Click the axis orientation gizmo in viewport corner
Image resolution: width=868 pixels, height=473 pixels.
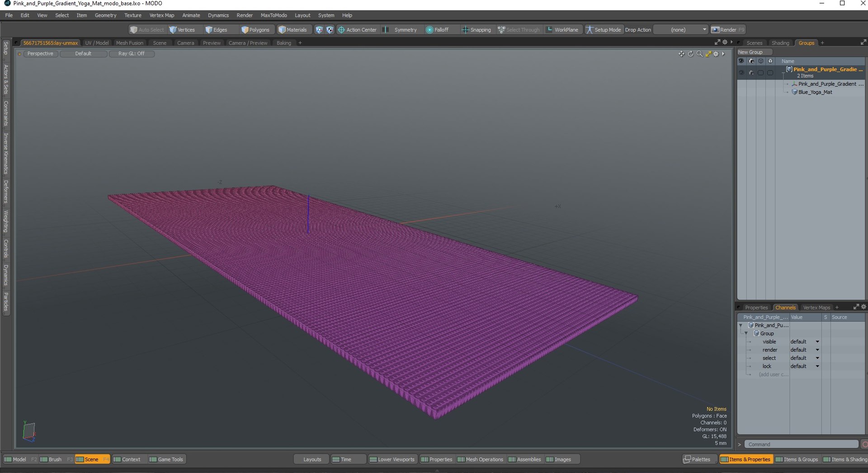tap(29, 431)
